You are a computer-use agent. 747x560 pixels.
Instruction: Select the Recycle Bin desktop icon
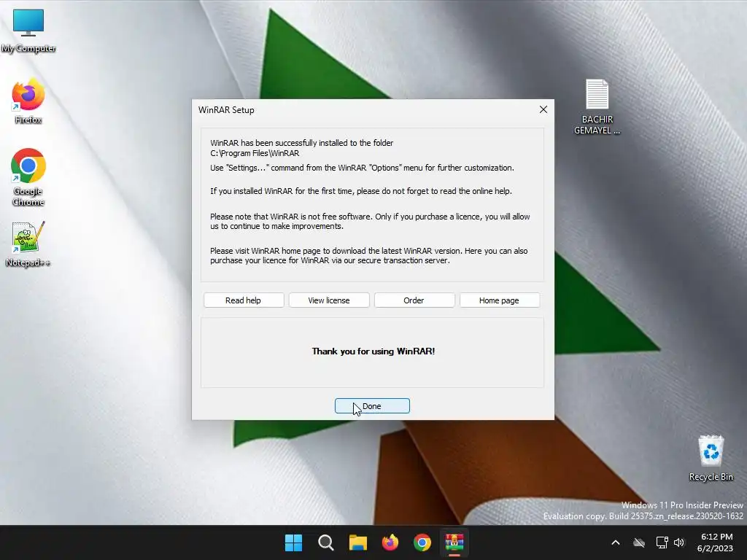pos(711,458)
